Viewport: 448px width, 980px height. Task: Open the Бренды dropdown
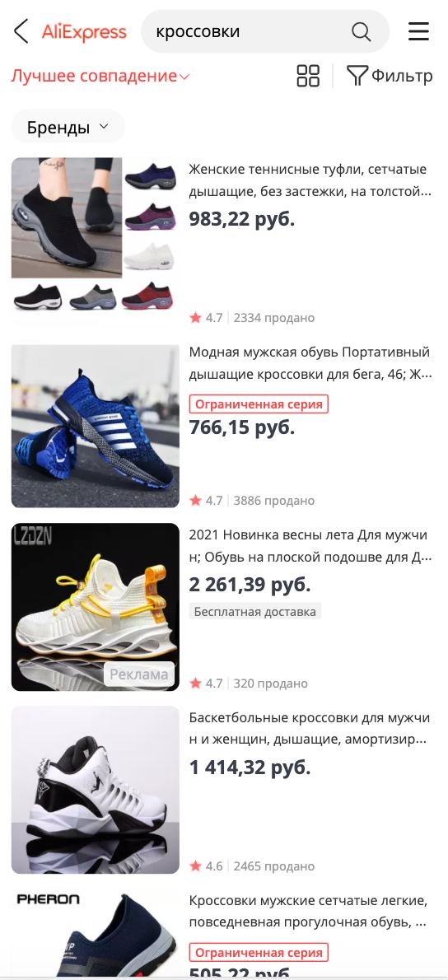click(68, 128)
